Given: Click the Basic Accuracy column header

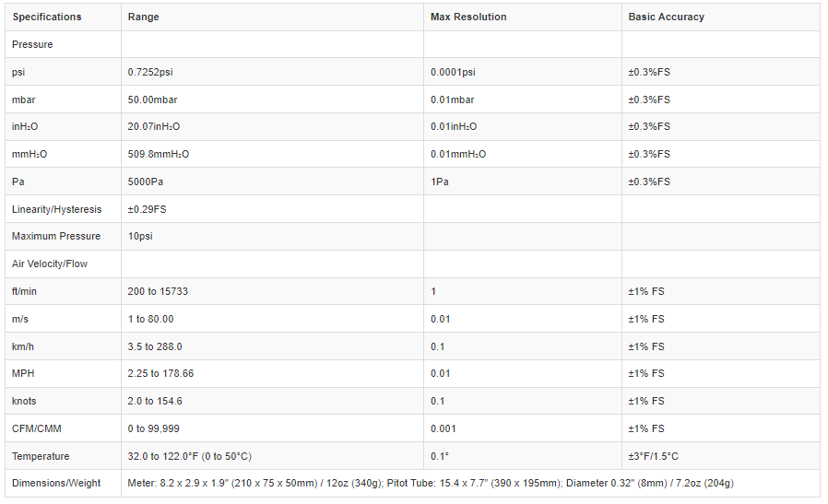Looking at the screenshot, I should (666, 17).
